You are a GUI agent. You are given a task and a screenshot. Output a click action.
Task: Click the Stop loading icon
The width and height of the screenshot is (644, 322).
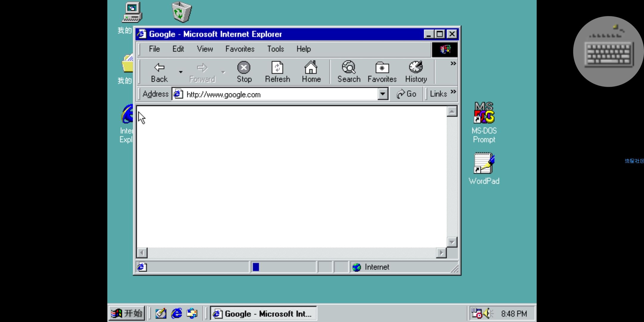click(244, 72)
